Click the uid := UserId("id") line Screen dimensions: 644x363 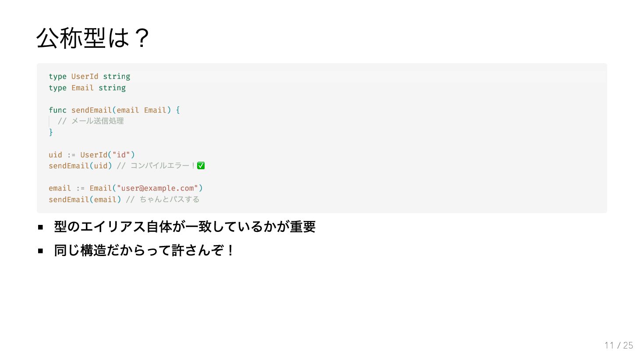pyautogui.click(x=92, y=155)
